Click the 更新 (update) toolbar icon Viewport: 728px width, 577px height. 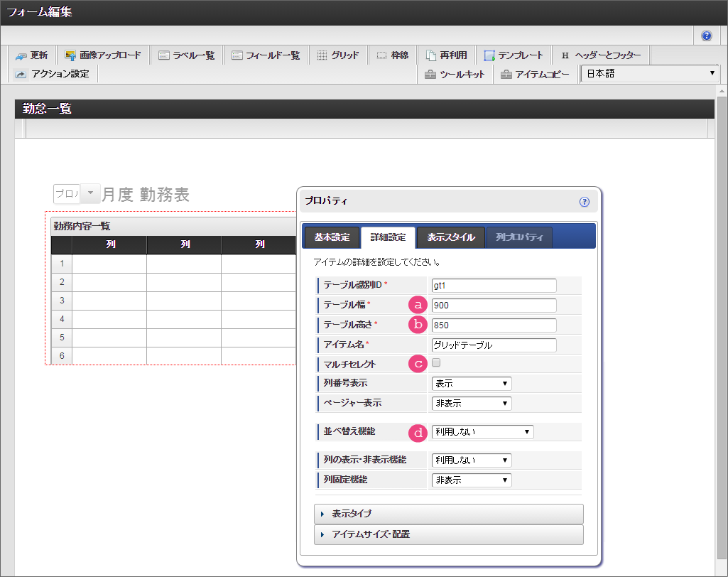pos(31,55)
